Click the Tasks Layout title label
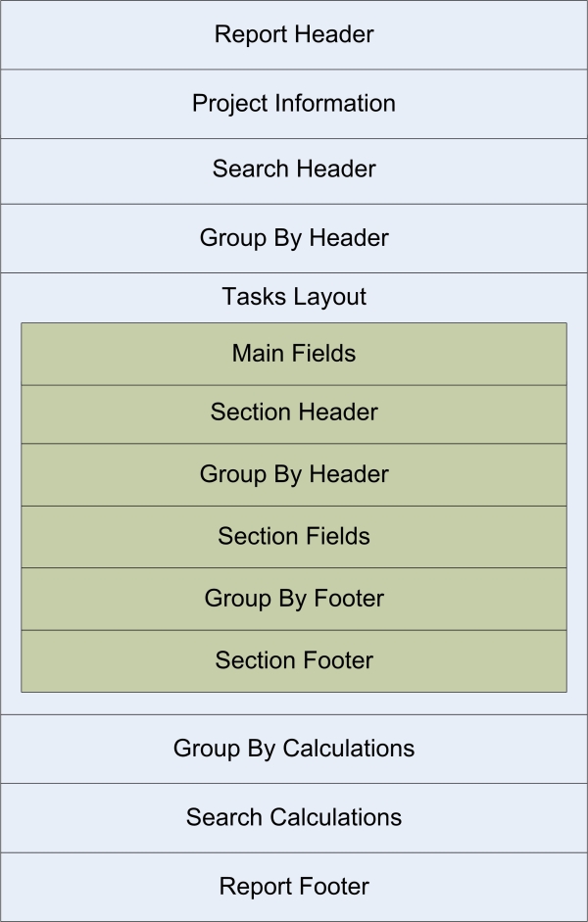Image resolution: width=588 pixels, height=922 pixels. [294, 296]
